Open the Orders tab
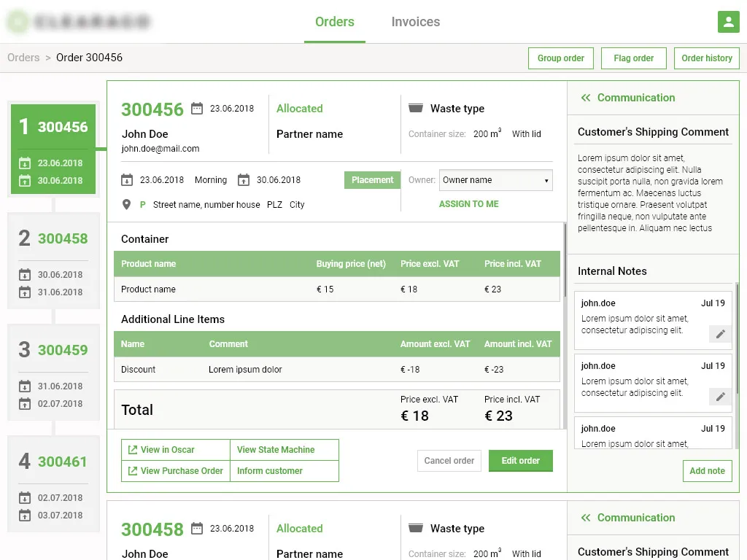 tap(334, 22)
